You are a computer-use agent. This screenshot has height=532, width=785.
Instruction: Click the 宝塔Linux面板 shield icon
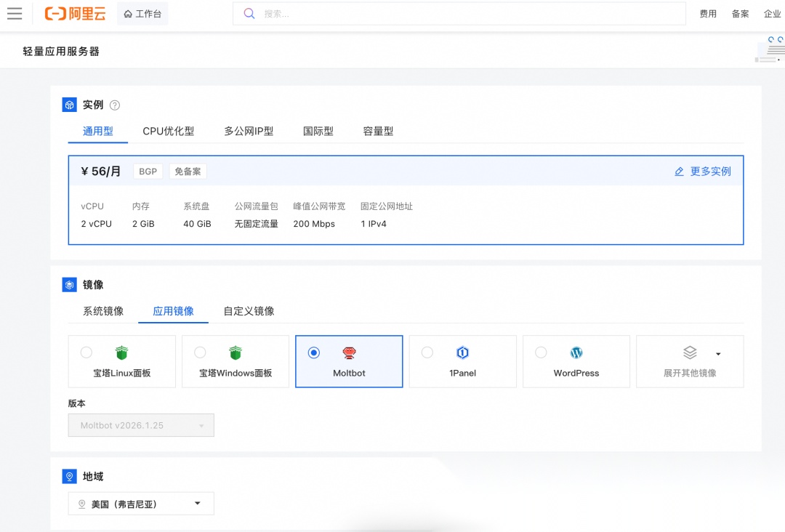tap(121, 352)
